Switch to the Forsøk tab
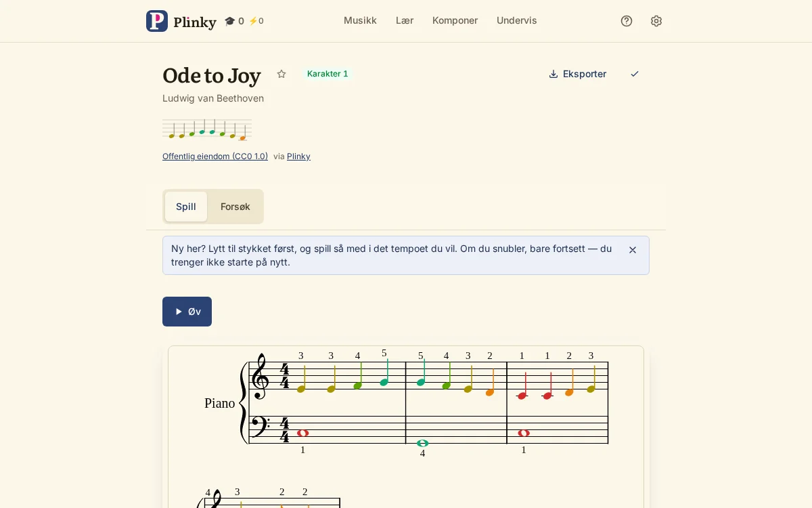The height and width of the screenshot is (508, 812). pyautogui.click(x=235, y=207)
